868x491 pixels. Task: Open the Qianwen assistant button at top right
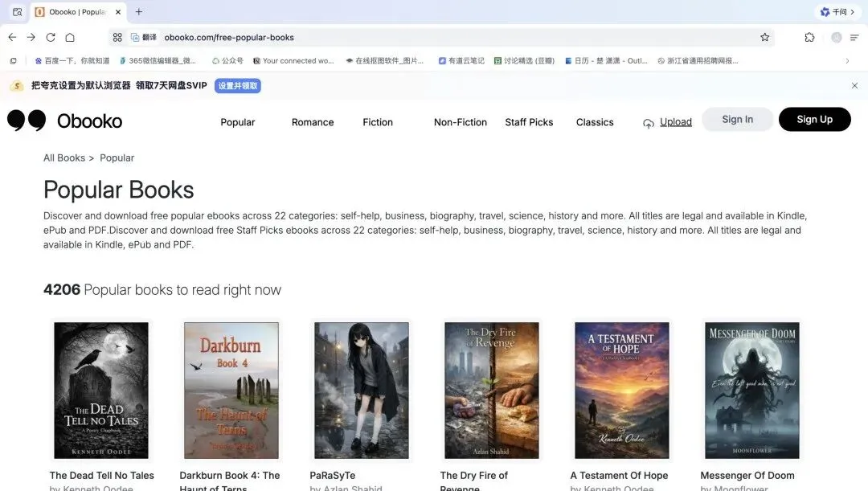837,11
